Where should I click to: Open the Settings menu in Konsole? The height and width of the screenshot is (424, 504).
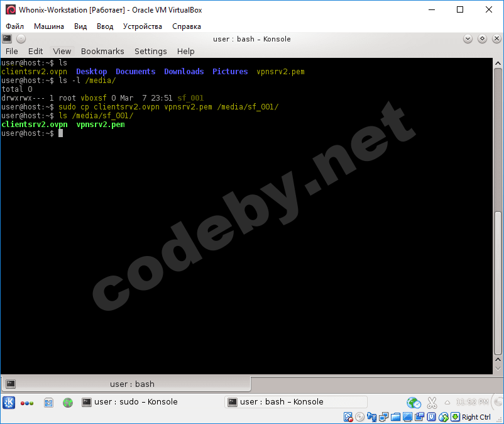click(151, 51)
